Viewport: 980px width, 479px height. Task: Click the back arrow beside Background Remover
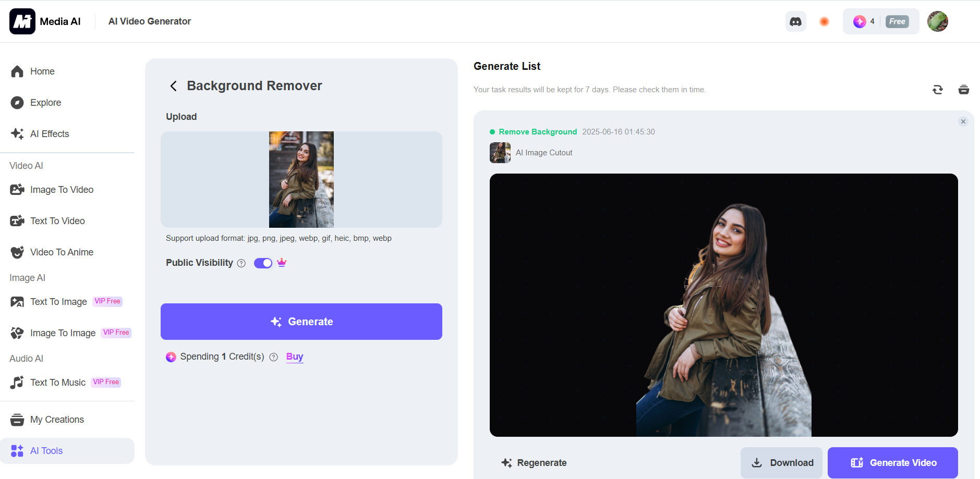(x=173, y=85)
